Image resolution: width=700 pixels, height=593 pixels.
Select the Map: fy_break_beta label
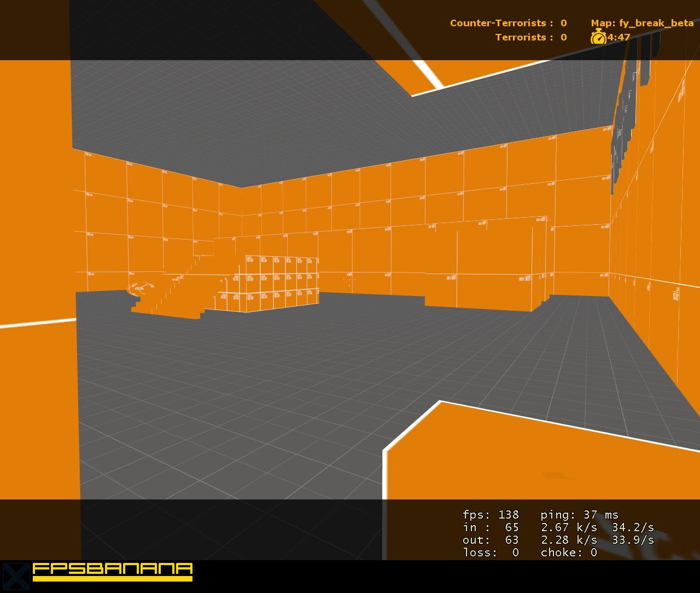(643, 23)
